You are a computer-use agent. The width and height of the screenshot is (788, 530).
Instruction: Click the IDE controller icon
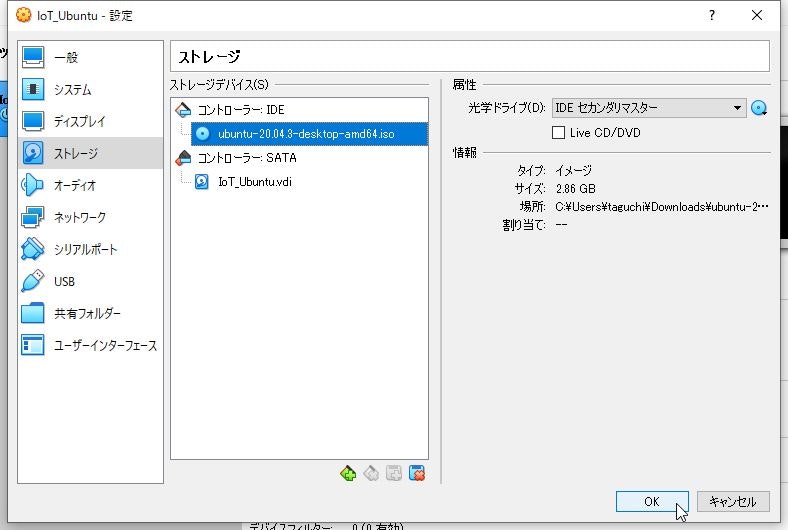point(183,110)
